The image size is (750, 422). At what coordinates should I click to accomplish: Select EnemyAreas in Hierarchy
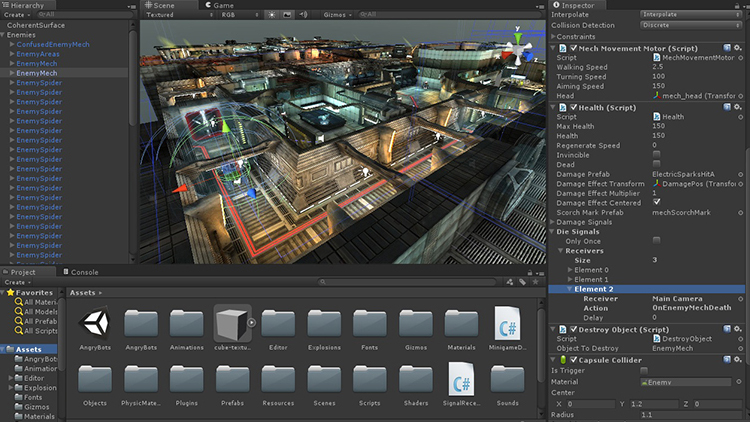[x=38, y=54]
